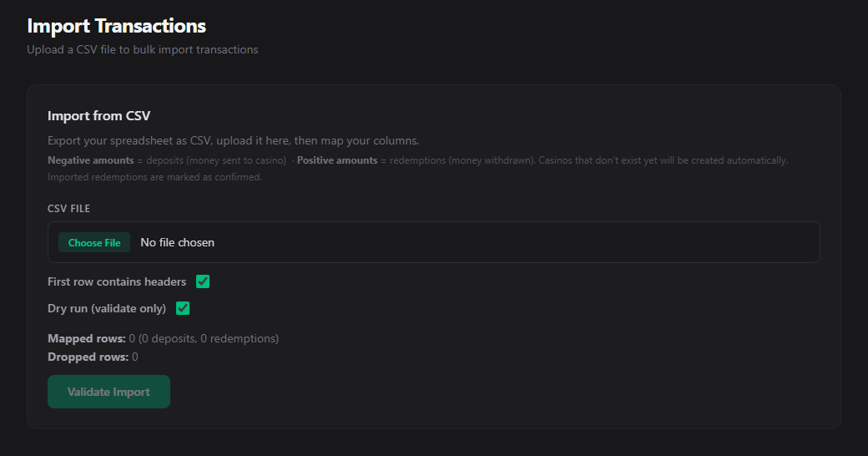This screenshot has width=868, height=456.
Task: Click the 'Export your spreadsheet as CSV' instruction
Action: tap(233, 140)
